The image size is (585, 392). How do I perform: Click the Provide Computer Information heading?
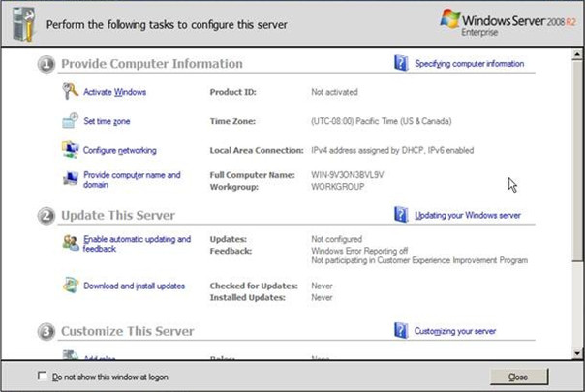pyautogui.click(x=152, y=64)
